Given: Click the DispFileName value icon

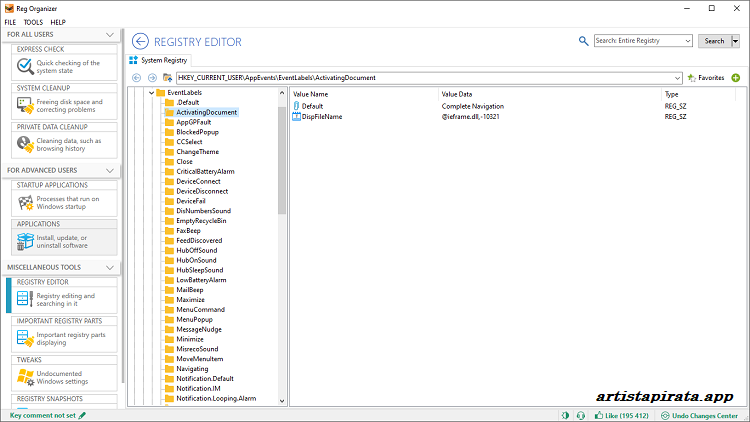Looking at the screenshot, I should click(296, 116).
